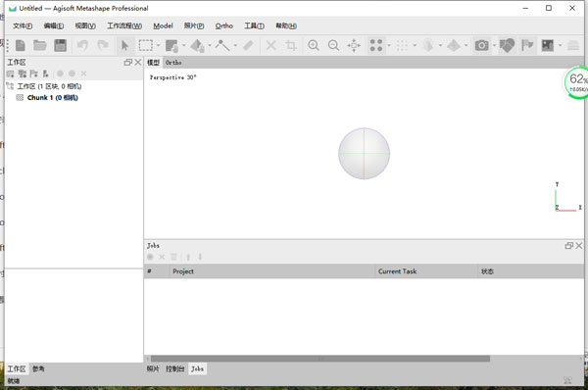
Task: Create a new project with the New document icon
Action: tap(21, 45)
